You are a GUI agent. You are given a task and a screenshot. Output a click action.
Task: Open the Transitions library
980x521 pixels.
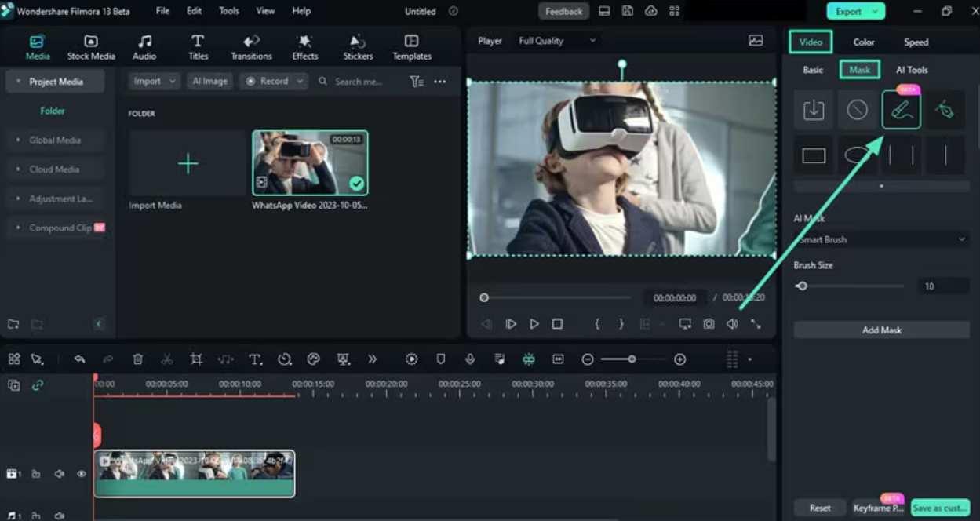click(x=251, y=47)
